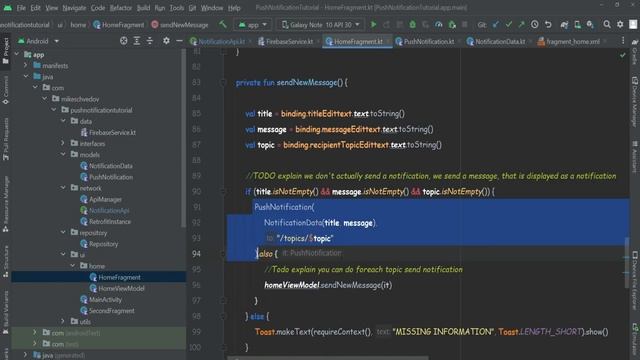Image resolution: width=640 pixels, height=360 pixels.
Task: Click the file inspection status checkmark
Action: [622, 55]
